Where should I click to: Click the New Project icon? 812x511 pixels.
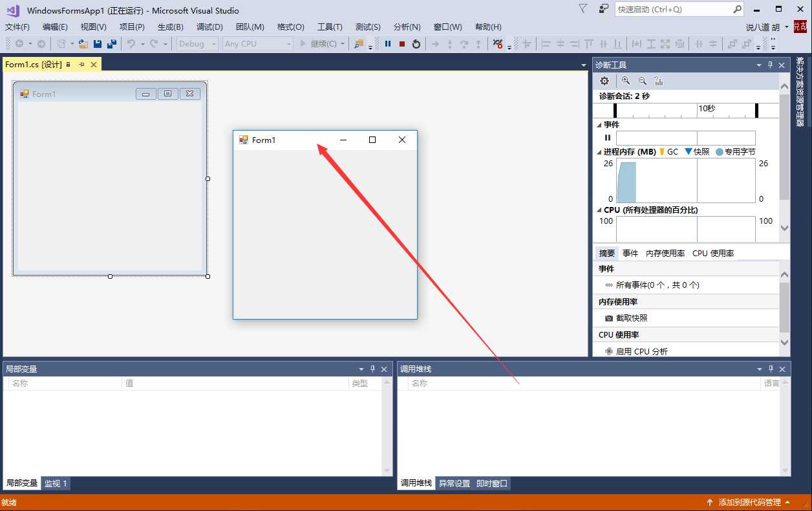coord(61,44)
